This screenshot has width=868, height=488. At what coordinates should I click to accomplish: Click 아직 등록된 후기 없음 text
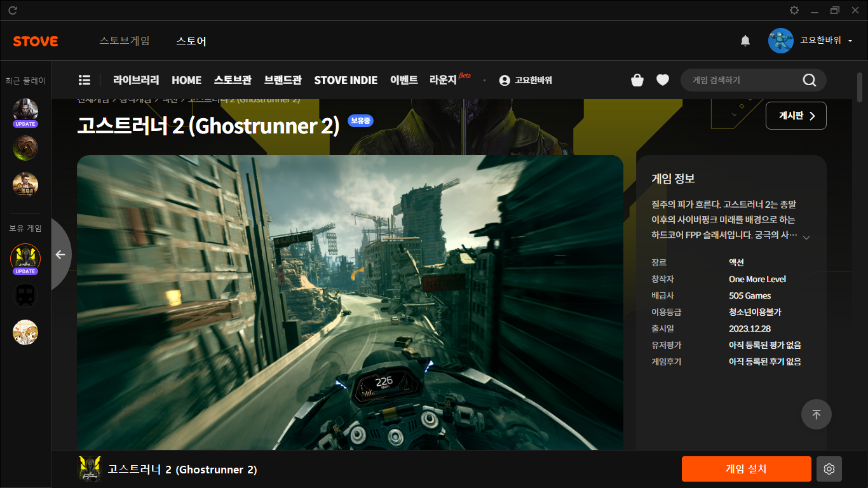pos(765,362)
